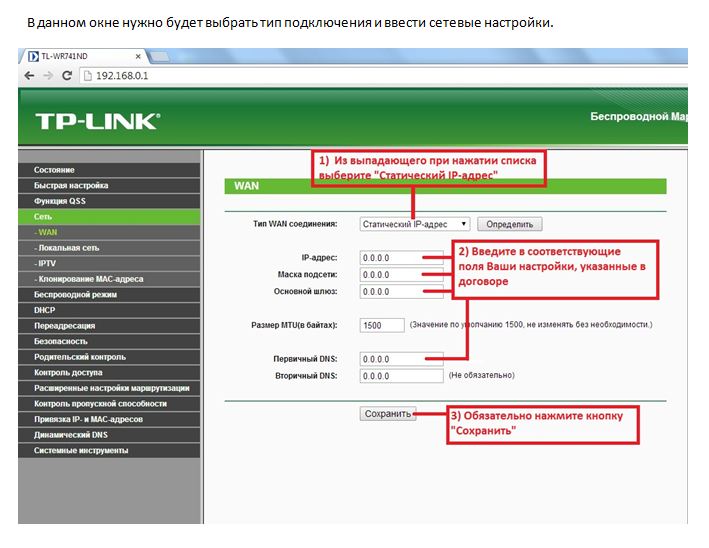Click the TP-LINK logo
The image size is (709, 548).
pos(97,121)
